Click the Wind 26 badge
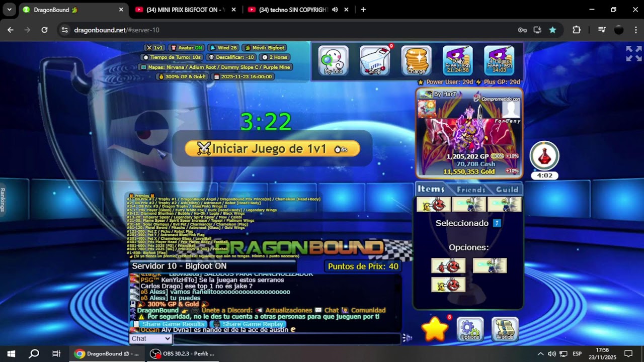Image resolution: width=644 pixels, height=362 pixels. coord(223,48)
